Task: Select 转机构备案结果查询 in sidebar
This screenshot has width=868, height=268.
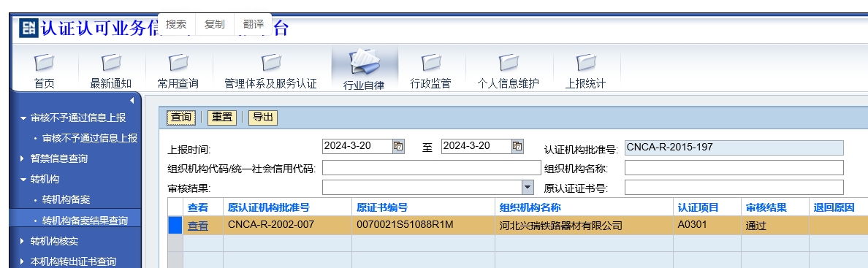Action: click(x=85, y=221)
